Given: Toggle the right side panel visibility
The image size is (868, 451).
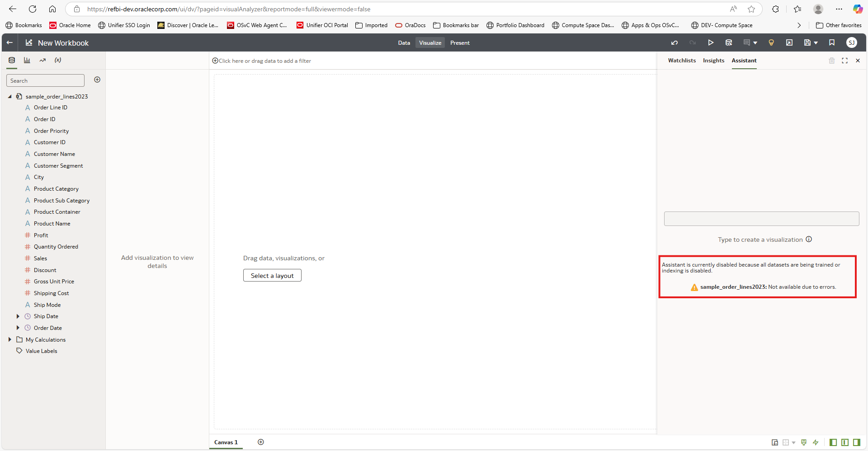Looking at the screenshot, I should pos(856,442).
